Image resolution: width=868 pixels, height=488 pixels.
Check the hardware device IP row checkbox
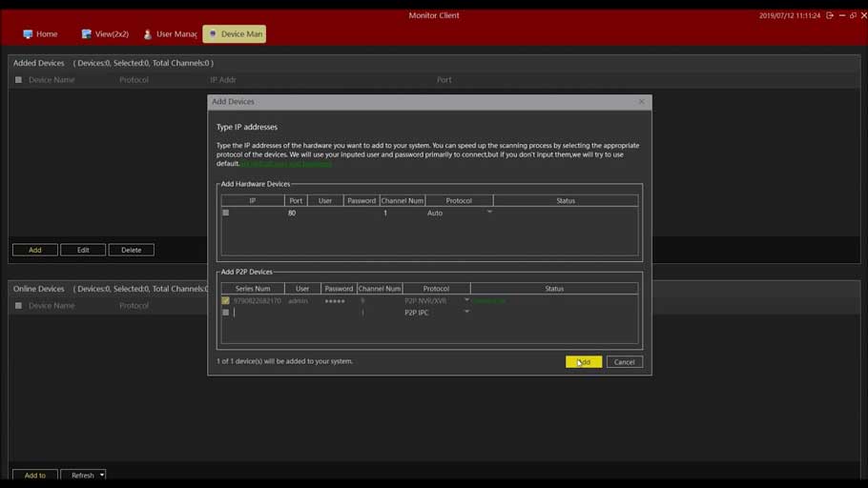tap(226, 213)
